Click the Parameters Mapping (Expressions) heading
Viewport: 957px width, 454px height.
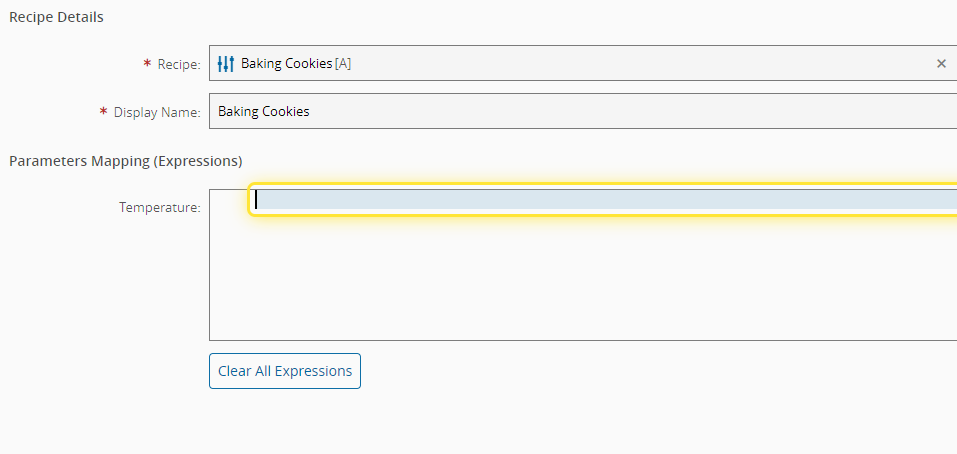(126, 160)
